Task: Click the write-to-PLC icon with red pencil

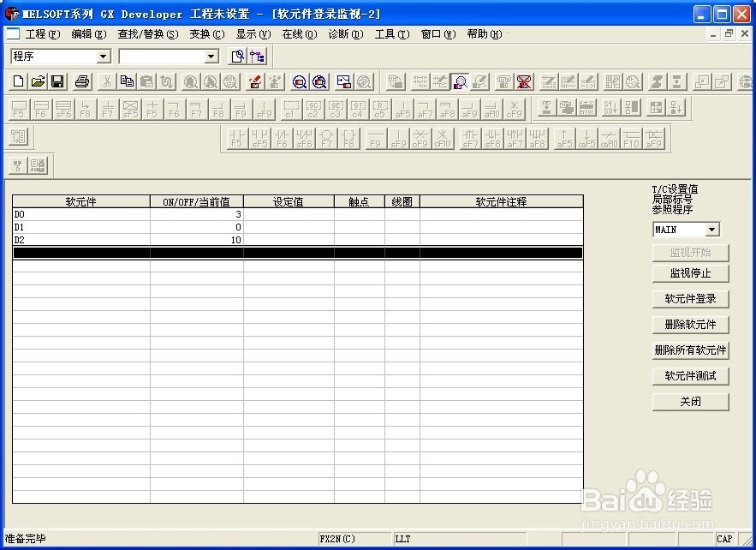Action: pyautogui.click(x=255, y=81)
